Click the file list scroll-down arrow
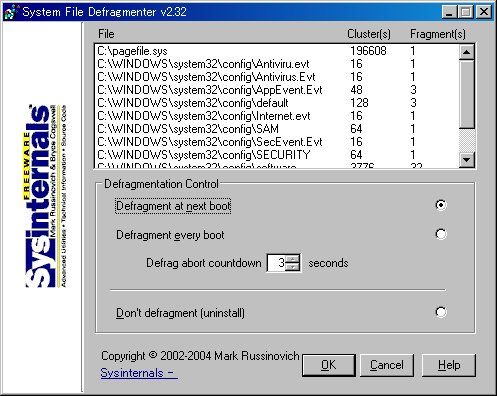This screenshot has width=497, height=396. pyautogui.click(x=467, y=160)
